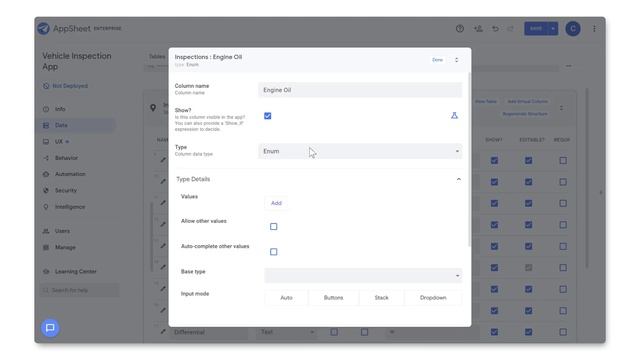Toggle SHOW? checkbox in Differential row
Viewport: 640px width, 360px height.
click(494, 332)
